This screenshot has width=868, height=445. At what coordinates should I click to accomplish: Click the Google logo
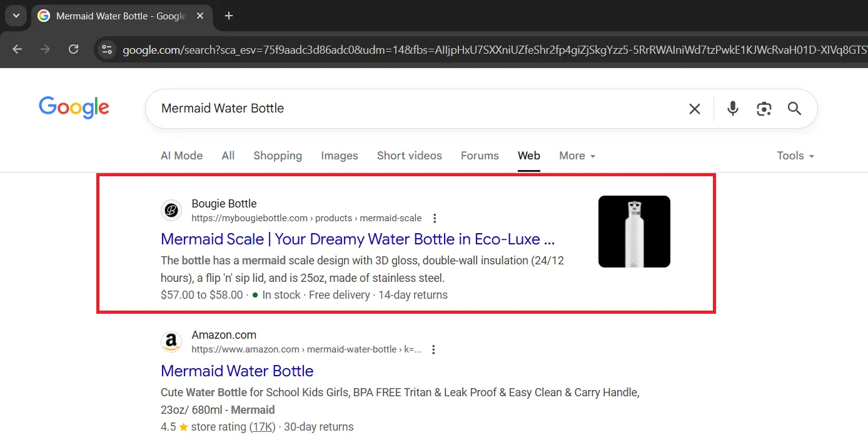point(74,108)
